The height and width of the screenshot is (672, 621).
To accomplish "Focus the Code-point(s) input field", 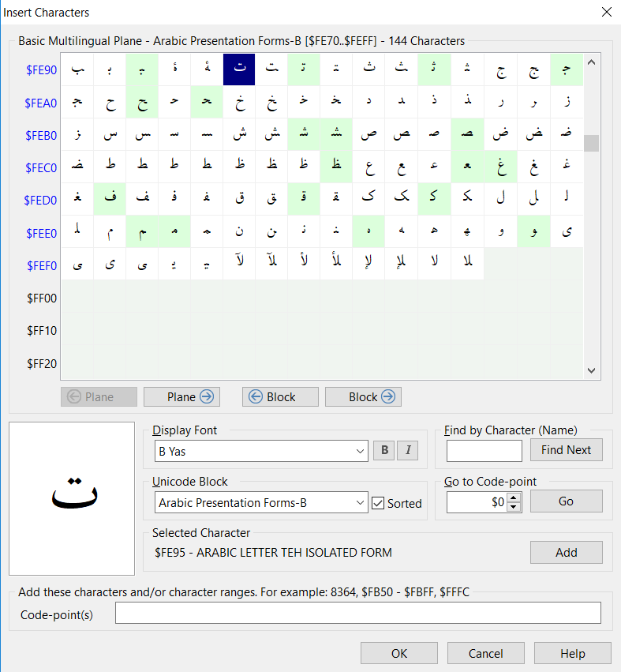I will (357, 614).
